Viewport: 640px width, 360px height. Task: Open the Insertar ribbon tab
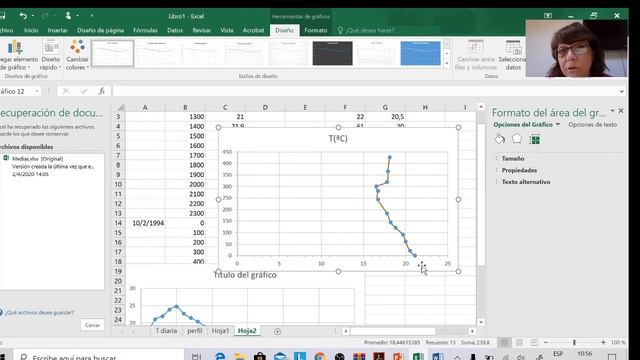pyautogui.click(x=58, y=30)
